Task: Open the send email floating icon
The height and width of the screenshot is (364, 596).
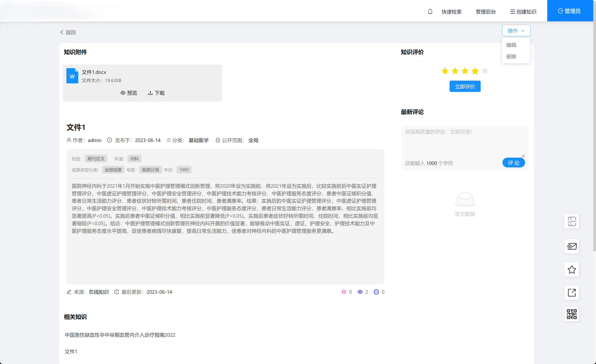Action: click(572, 246)
